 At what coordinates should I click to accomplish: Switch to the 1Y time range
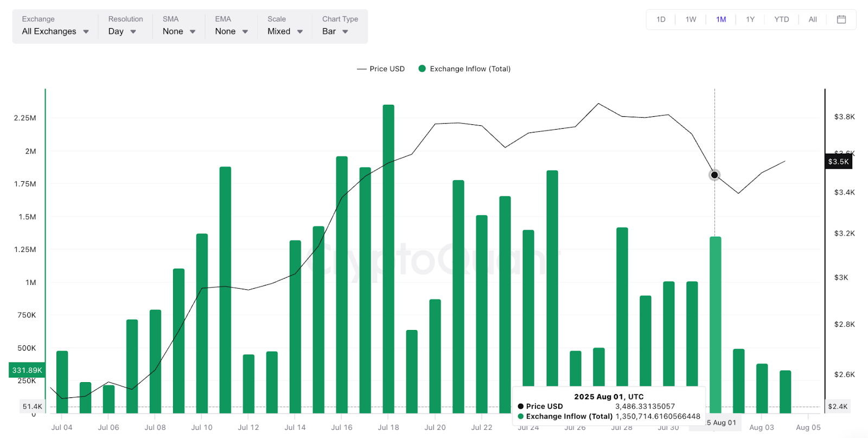[x=750, y=20]
